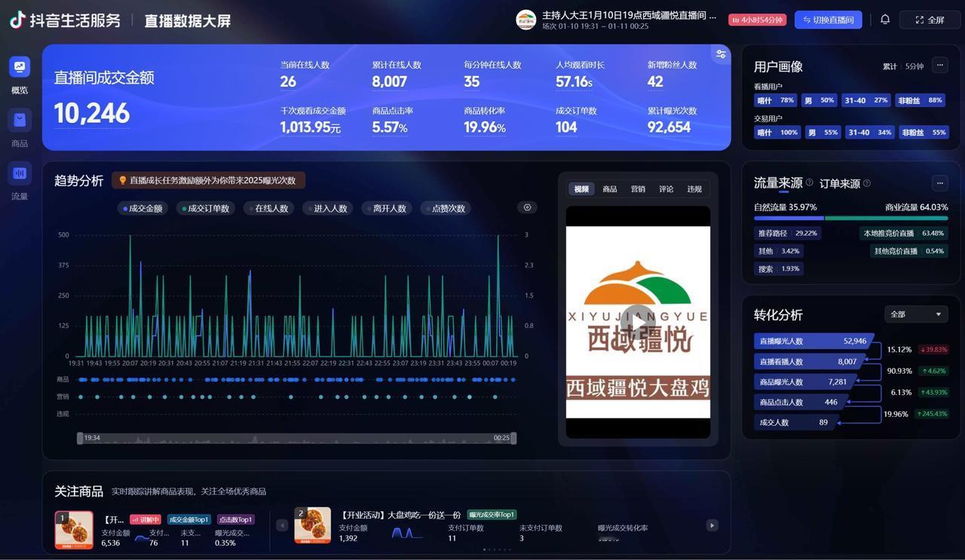The height and width of the screenshot is (560, 965).
Task: Play the 西域疆悦 video preview
Action: pyautogui.click(x=638, y=322)
